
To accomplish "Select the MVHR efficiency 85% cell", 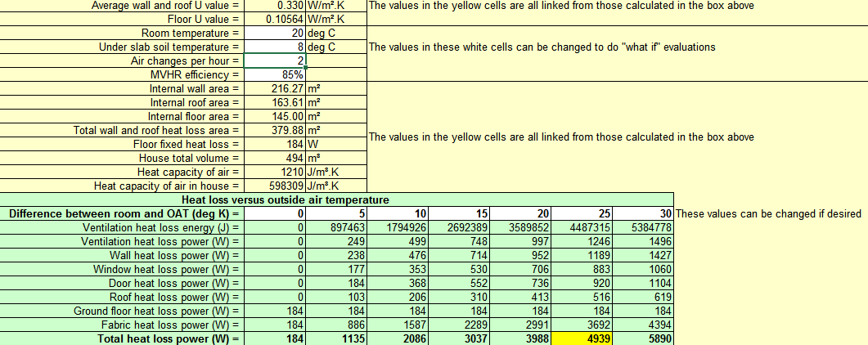I will 275,74.
